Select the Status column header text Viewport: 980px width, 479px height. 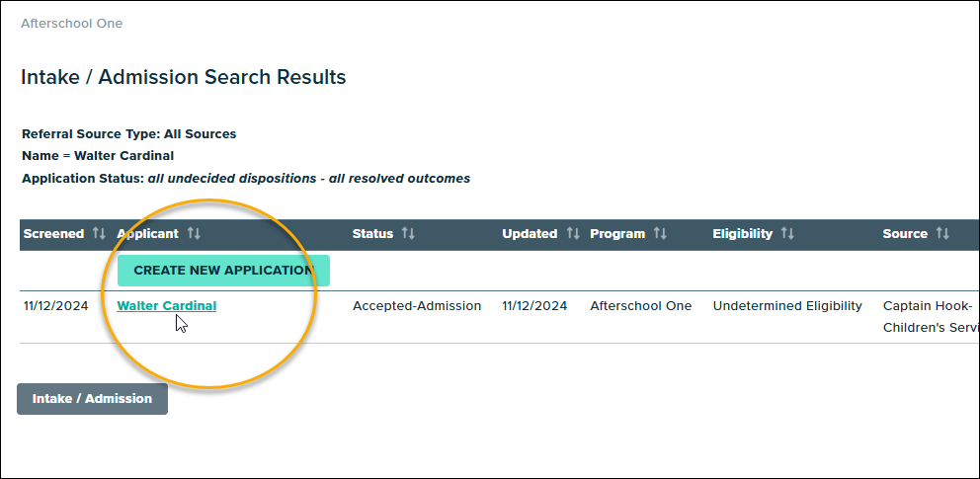(x=372, y=234)
